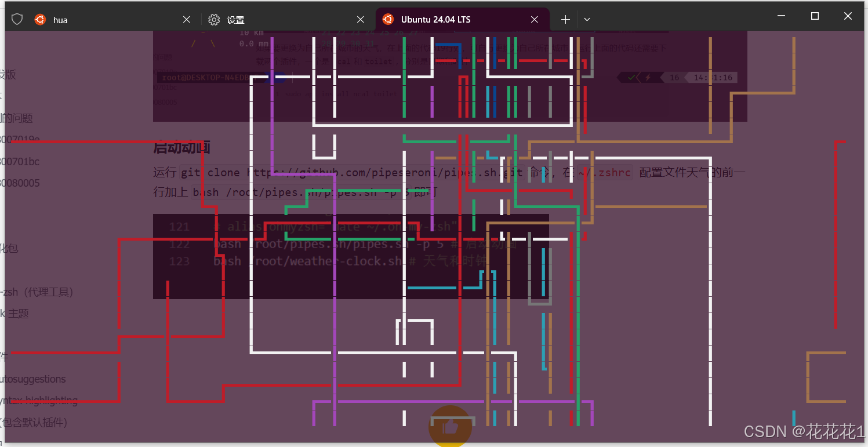Open the 主题 entry in the blog sidebar

point(14,314)
